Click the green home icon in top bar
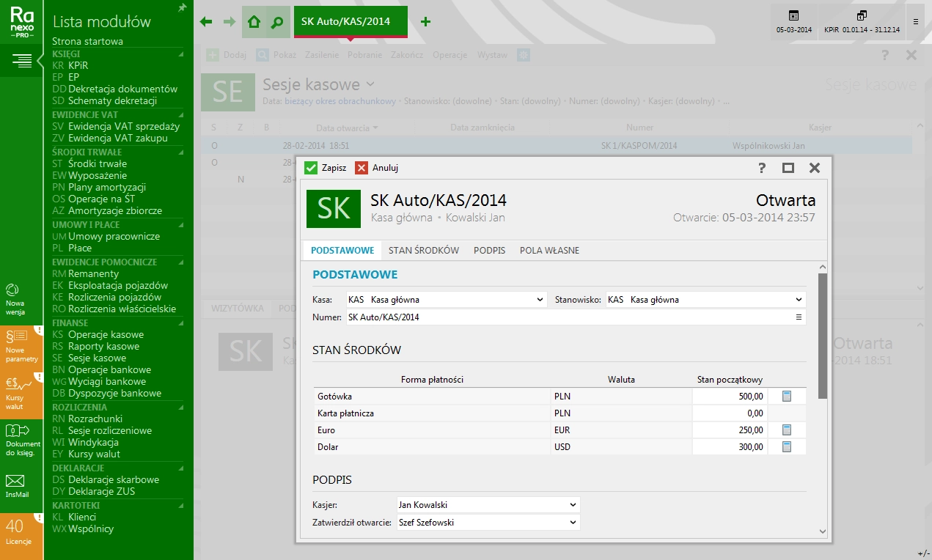Viewport: 932px width, 560px height. pos(254,23)
